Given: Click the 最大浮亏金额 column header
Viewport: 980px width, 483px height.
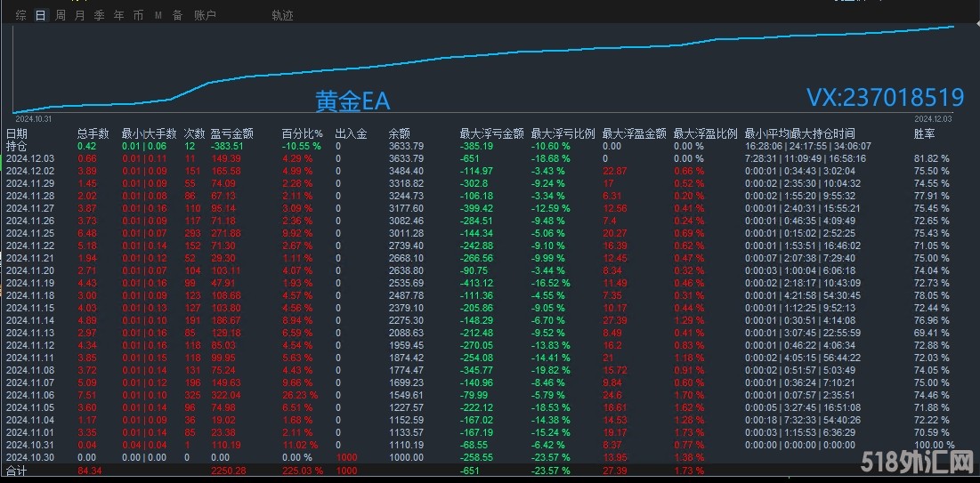Looking at the screenshot, I should pos(491,134).
